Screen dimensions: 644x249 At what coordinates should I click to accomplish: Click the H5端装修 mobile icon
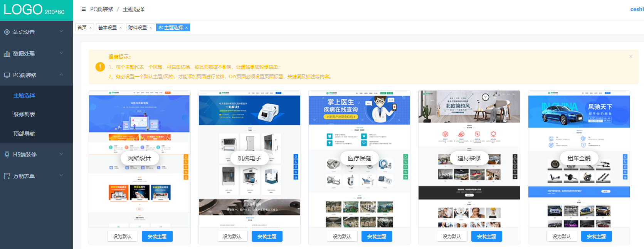[7, 155]
